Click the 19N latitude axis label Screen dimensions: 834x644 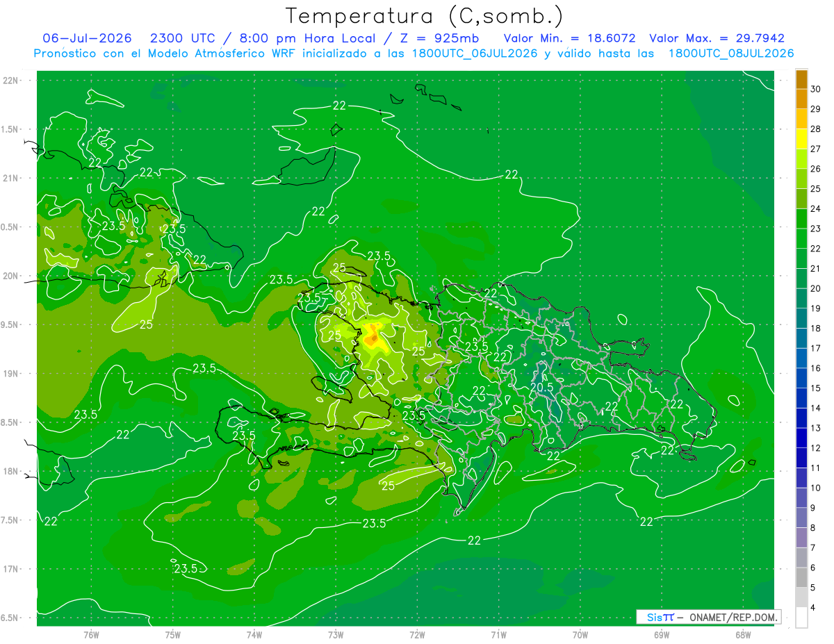(11, 373)
